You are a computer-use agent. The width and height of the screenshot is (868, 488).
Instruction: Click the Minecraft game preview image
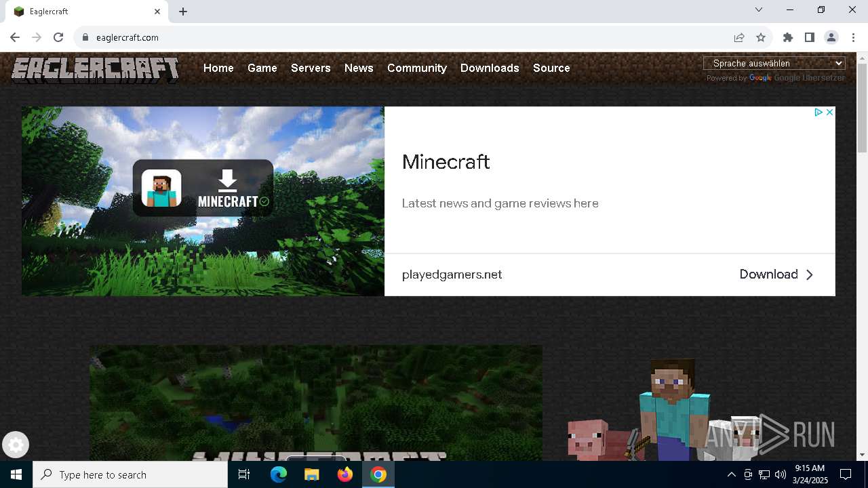[x=316, y=403]
